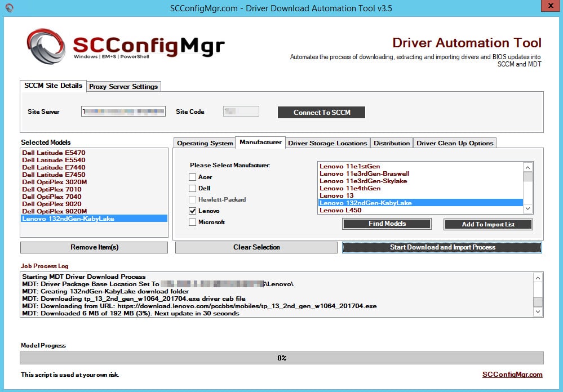Click log line Starting MDT Driver Download Process
The image size is (563, 392).
pyautogui.click(x=84, y=277)
